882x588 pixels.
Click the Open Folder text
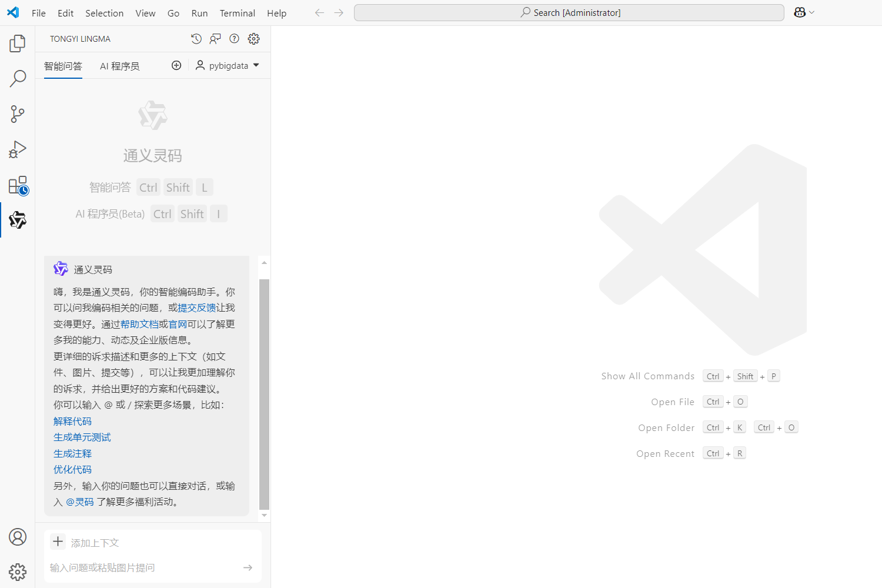click(x=666, y=428)
